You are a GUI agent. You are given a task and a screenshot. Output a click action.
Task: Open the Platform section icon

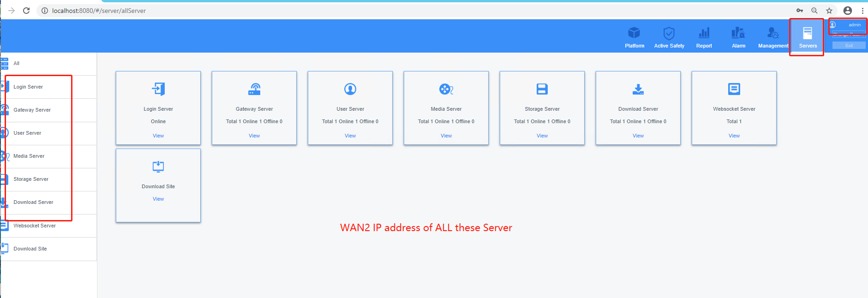click(634, 33)
